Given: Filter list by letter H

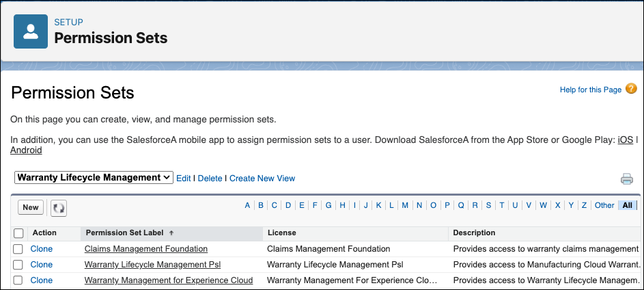Looking at the screenshot, I should click(343, 205).
